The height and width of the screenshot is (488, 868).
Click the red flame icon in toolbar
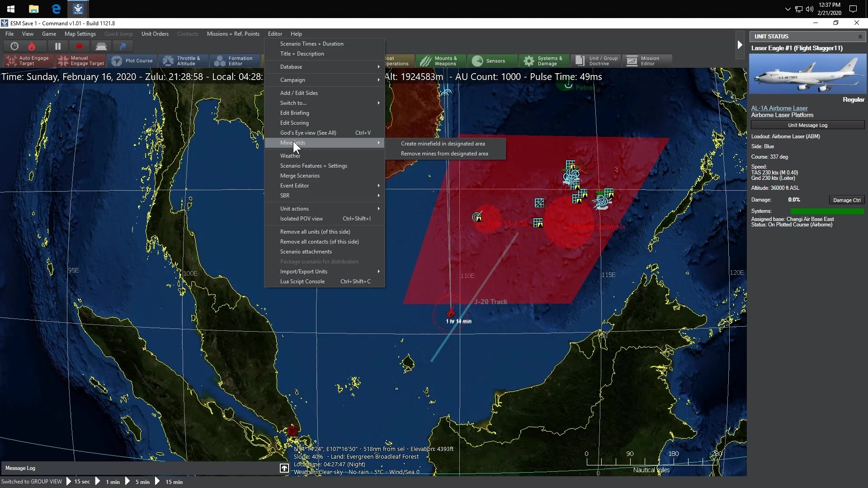click(32, 46)
